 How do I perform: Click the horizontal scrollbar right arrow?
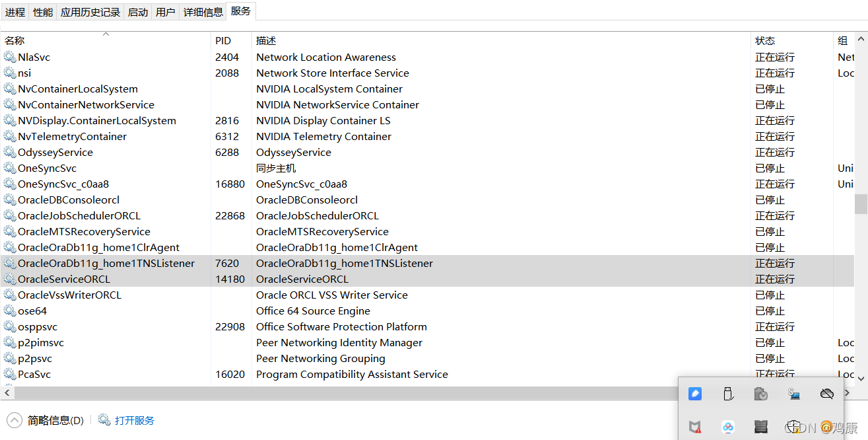pos(848,392)
